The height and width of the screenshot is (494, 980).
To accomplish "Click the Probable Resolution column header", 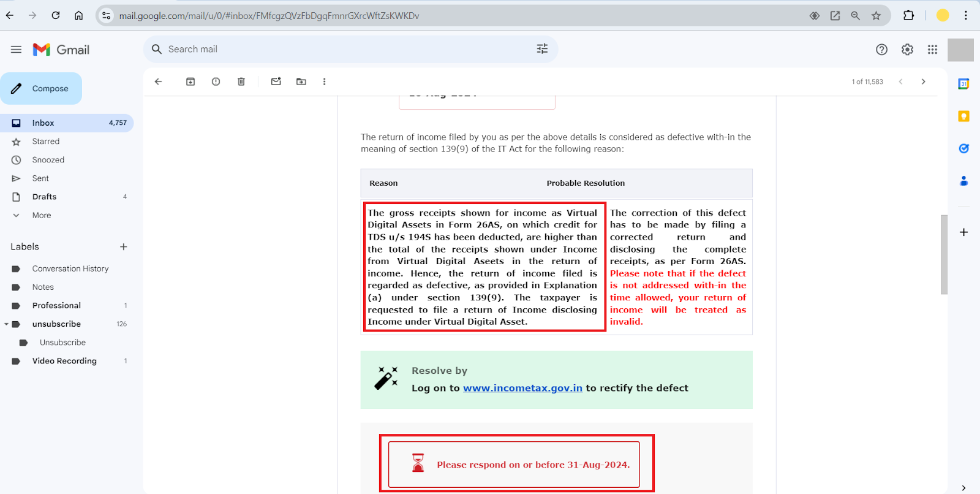I will [586, 183].
